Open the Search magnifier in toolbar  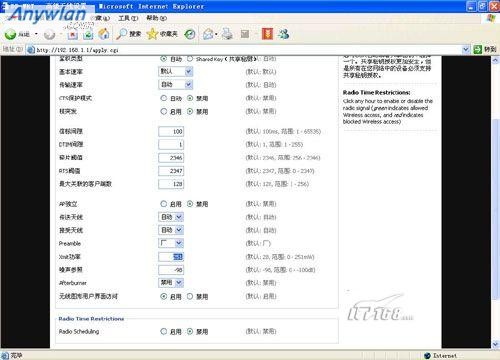point(122,34)
